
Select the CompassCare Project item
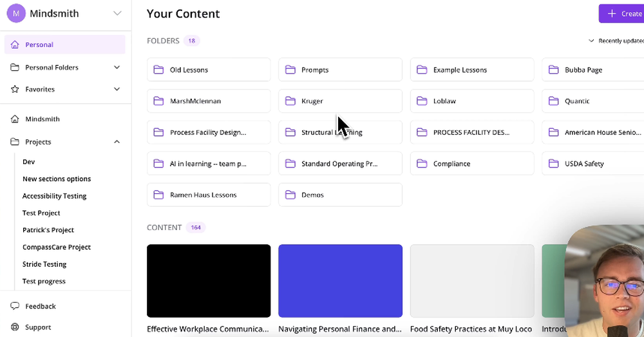pyautogui.click(x=57, y=247)
